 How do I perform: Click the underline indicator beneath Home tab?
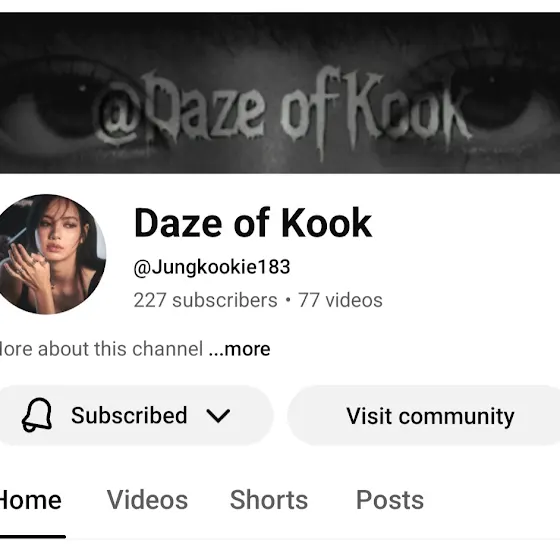coord(33,536)
